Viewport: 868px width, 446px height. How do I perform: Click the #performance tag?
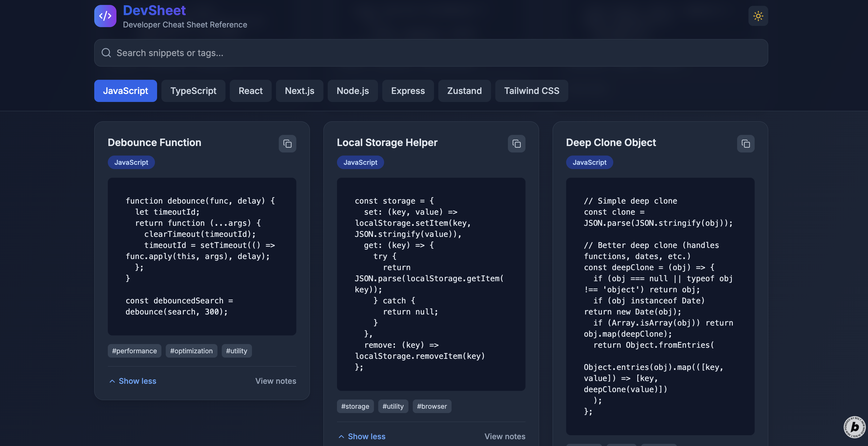pyautogui.click(x=134, y=351)
